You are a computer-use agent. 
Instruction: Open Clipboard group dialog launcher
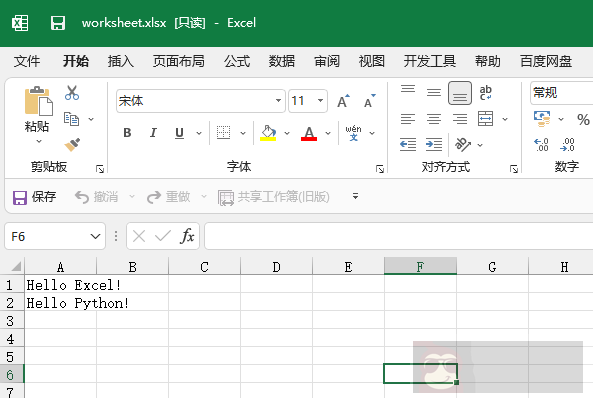point(100,169)
